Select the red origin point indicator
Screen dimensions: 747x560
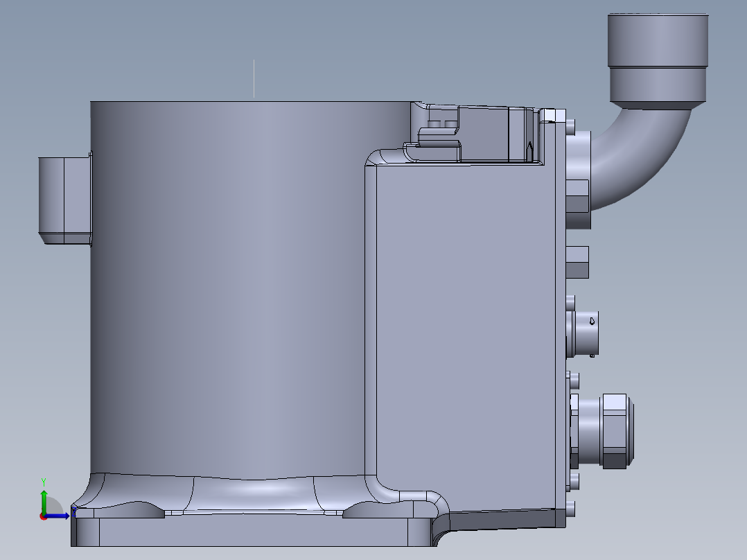43,517
